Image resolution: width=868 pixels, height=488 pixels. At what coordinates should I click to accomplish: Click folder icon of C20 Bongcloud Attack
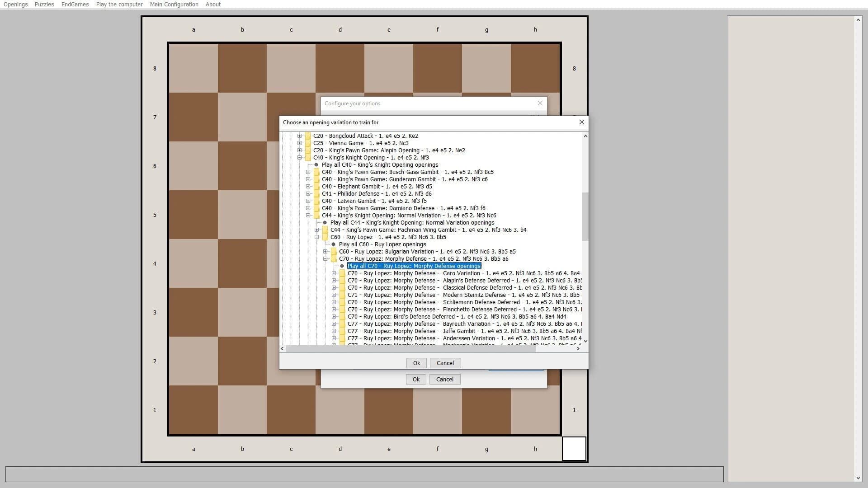click(308, 136)
